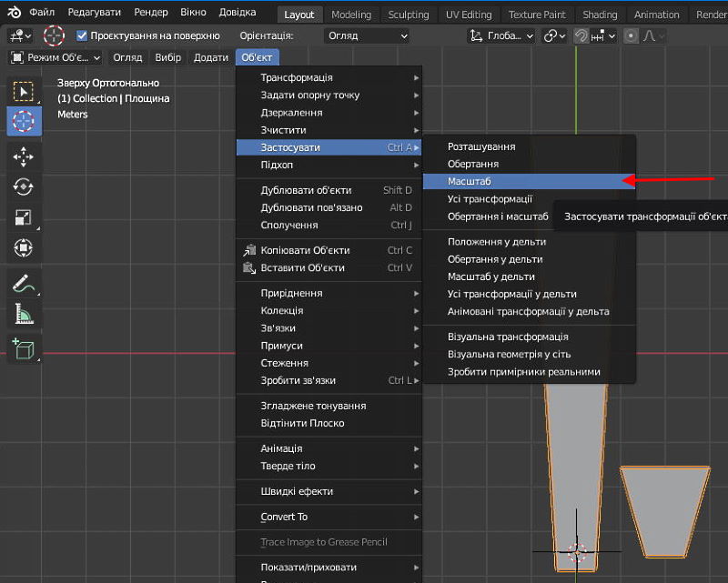Viewport: 728px width, 583px height.
Task: Select the Annotate pencil tool
Action: [24, 283]
